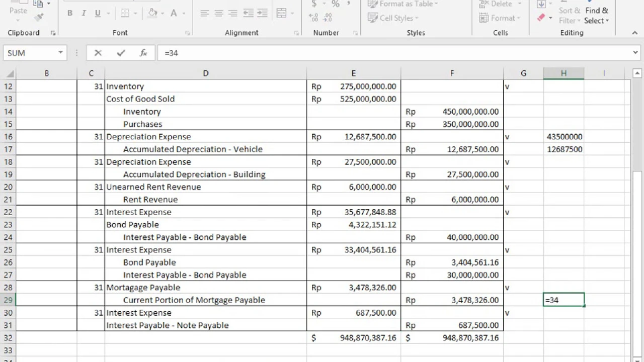This screenshot has width=644, height=362.
Task: Open Name Box dropdown showing SUM
Action: tap(60, 53)
